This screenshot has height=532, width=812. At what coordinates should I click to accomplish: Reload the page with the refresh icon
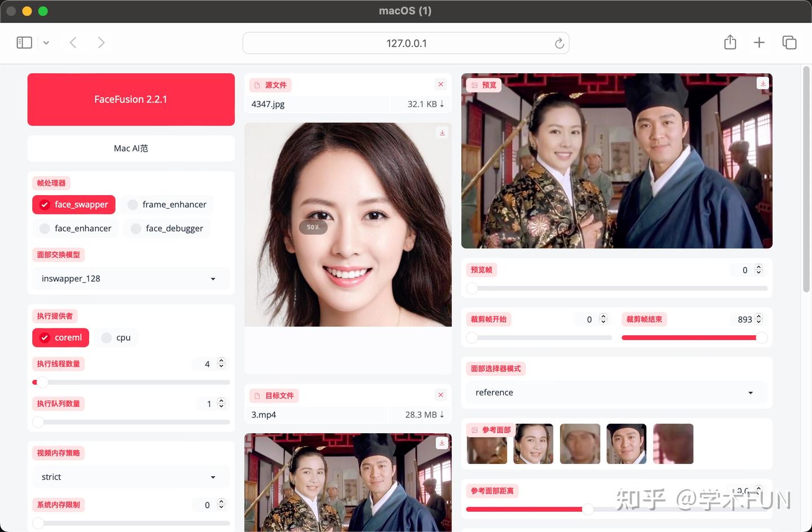(x=559, y=43)
